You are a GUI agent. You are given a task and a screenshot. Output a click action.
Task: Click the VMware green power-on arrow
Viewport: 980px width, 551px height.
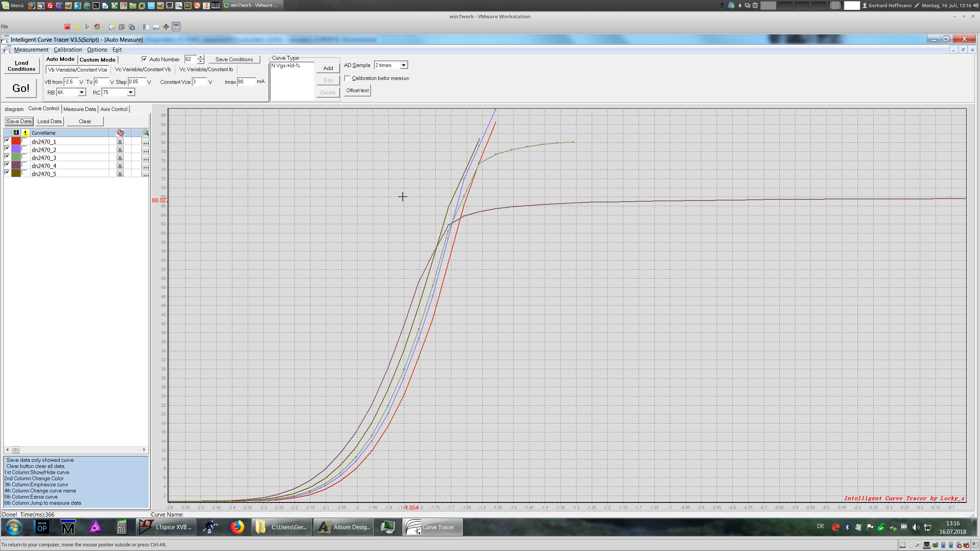pos(87,27)
